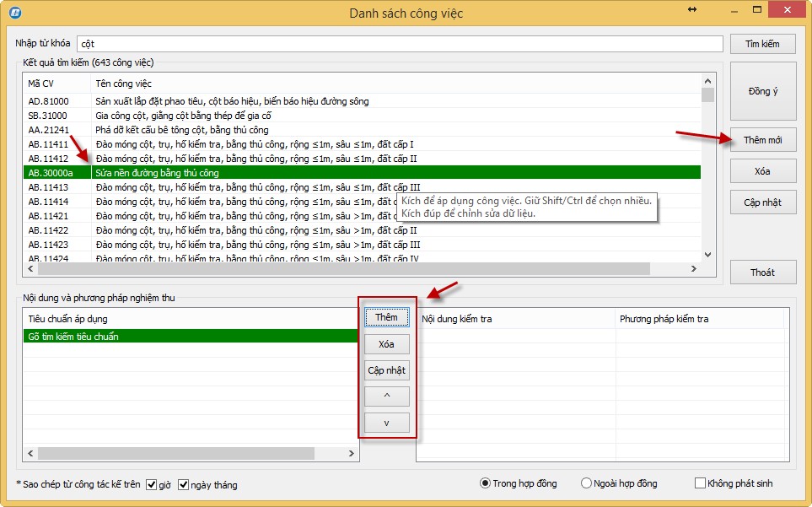Select 'Ngoài hợp đồng' radio option

click(587, 483)
